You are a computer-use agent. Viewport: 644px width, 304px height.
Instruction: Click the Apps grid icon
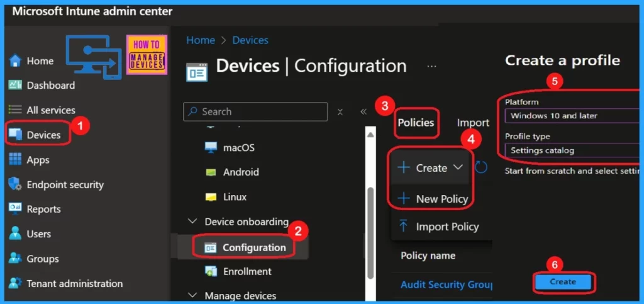tap(15, 159)
